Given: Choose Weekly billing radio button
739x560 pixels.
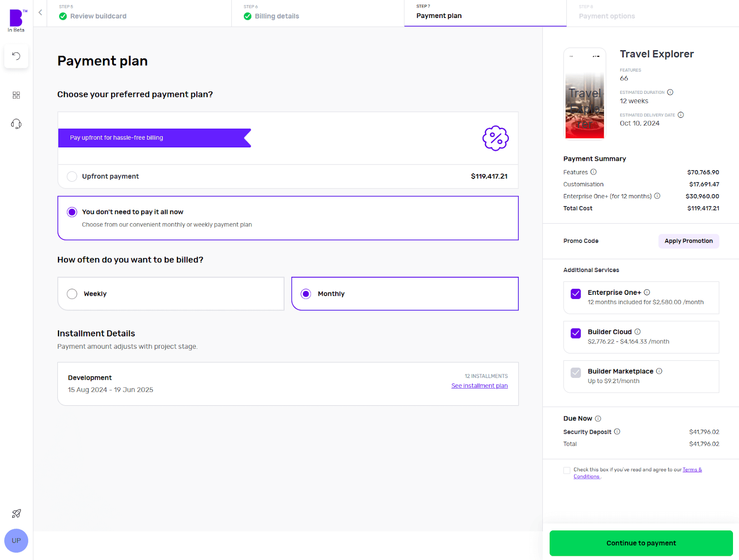Looking at the screenshot, I should (72, 294).
